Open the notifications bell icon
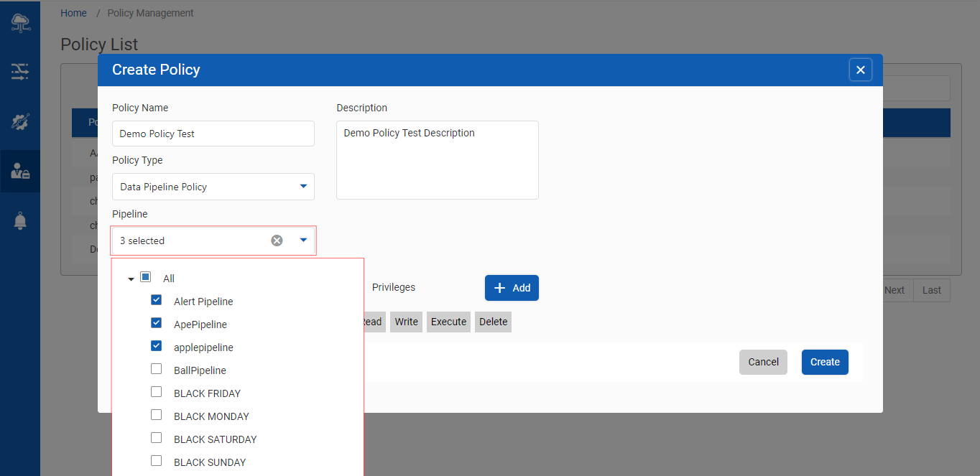 (20, 221)
